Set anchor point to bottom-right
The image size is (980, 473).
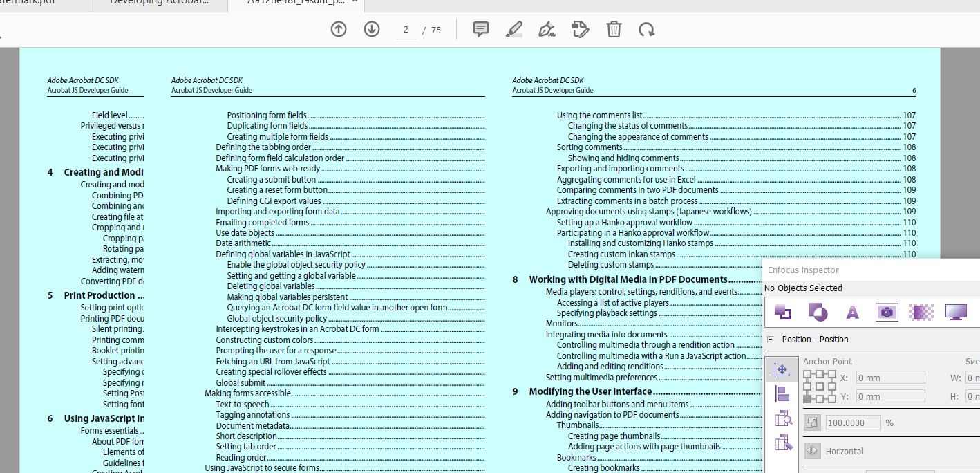(832, 399)
